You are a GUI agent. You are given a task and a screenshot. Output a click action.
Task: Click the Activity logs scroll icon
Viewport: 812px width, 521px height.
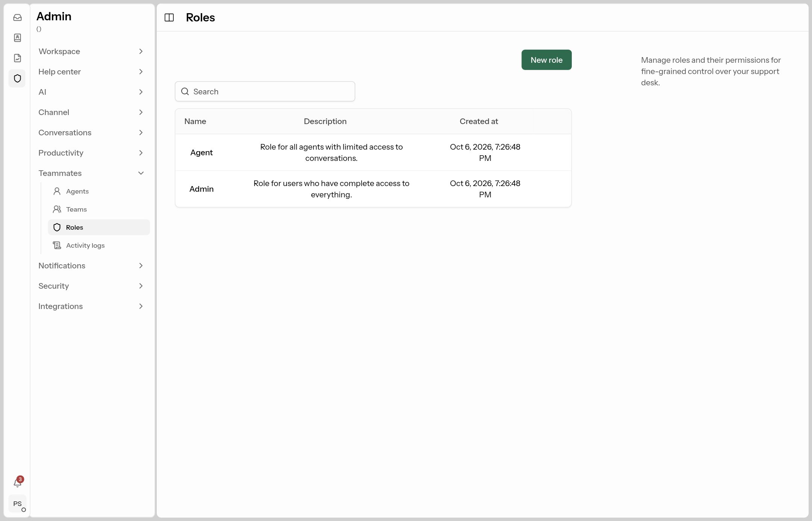tap(57, 245)
